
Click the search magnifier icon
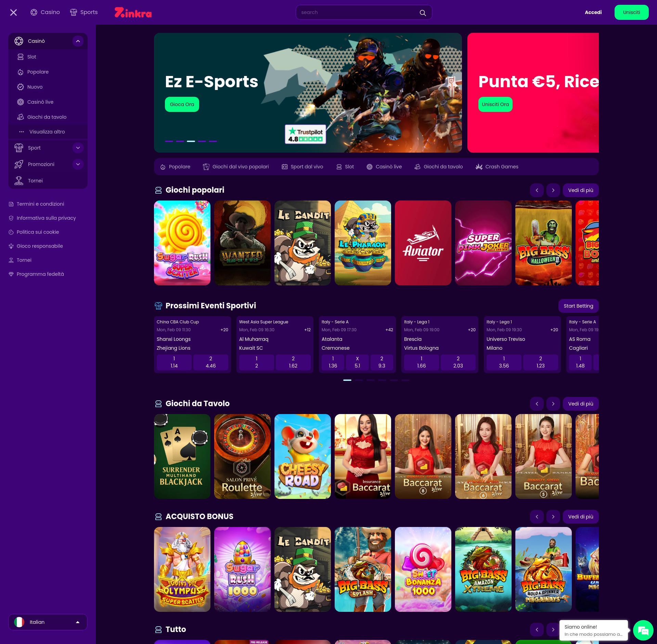[x=423, y=13]
